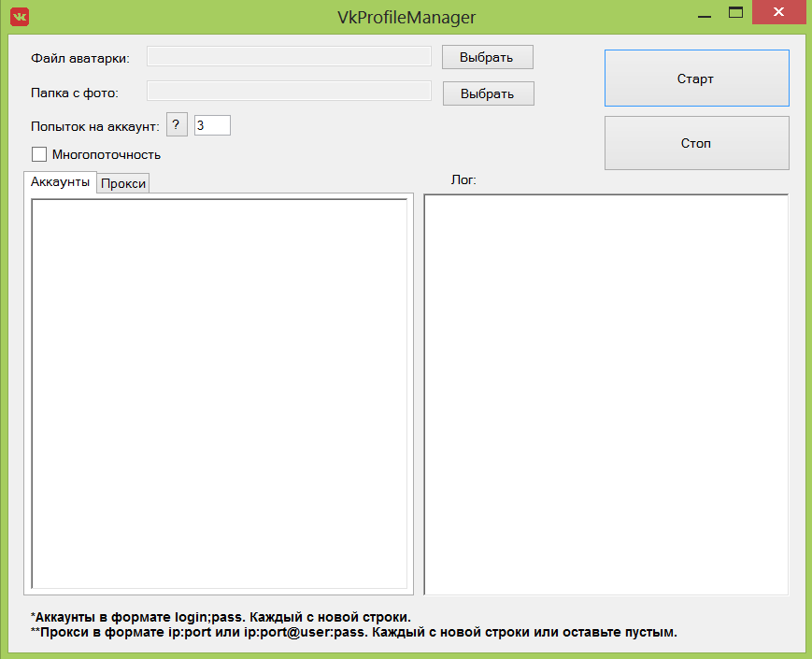Select the Аккаунты tab

click(x=60, y=182)
